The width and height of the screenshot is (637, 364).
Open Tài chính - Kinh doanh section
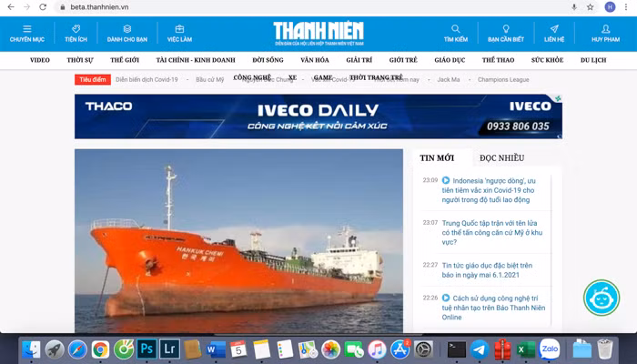click(x=196, y=60)
